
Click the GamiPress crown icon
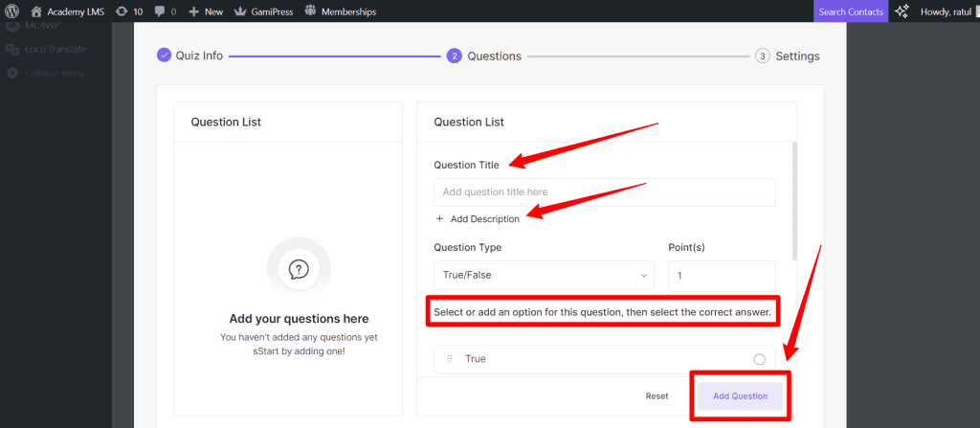pyautogui.click(x=240, y=11)
